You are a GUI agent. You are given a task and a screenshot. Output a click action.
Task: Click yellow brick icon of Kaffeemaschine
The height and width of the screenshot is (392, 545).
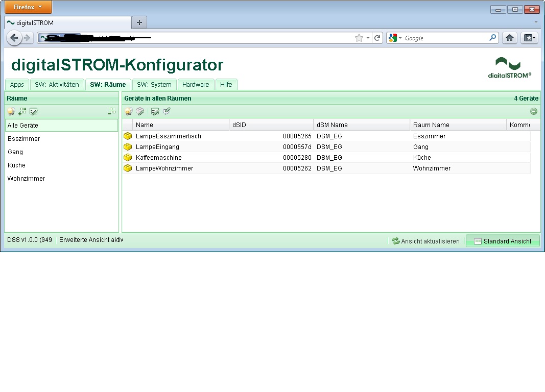click(x=128, y=157)
